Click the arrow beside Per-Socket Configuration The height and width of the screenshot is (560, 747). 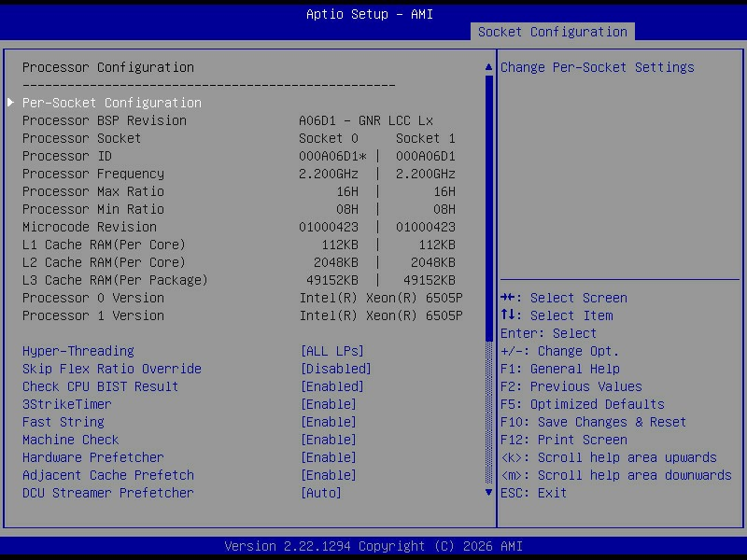click(10, 103)
